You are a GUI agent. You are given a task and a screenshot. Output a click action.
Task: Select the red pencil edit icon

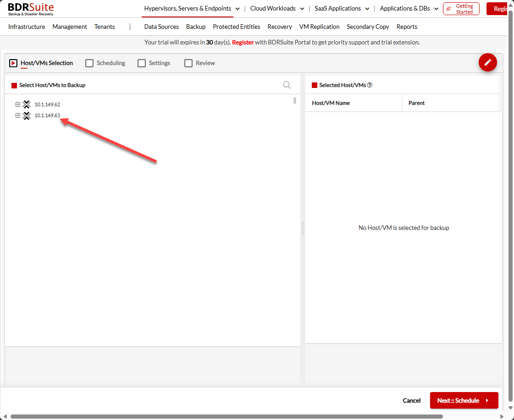point(487,62)
